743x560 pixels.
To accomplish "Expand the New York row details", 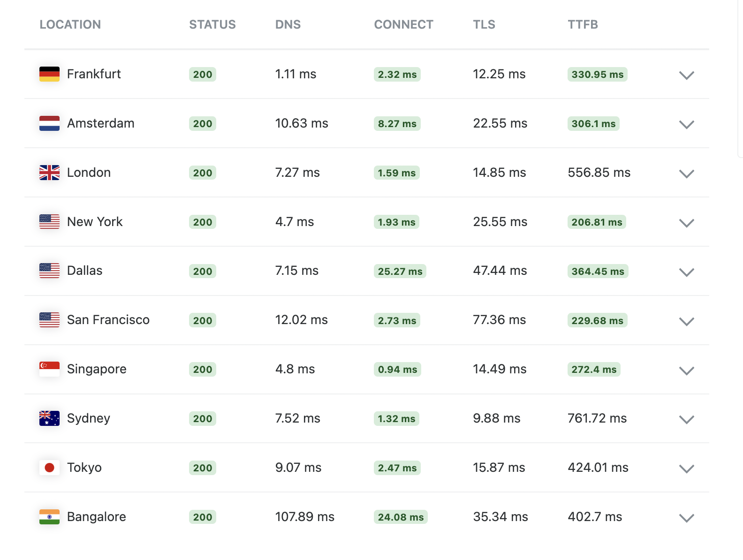I will pyautogui.click(x=686, y=223).
